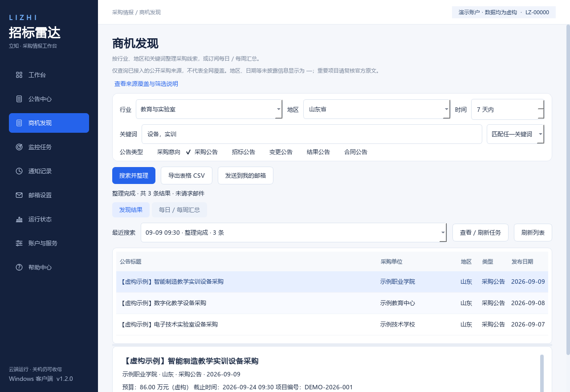
Task: Click 发送到我的邮箱 button
Action: 245,176
